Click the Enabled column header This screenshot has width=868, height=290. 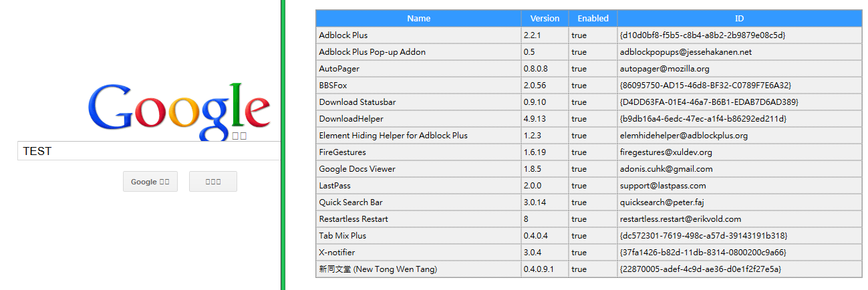(593, 19)
